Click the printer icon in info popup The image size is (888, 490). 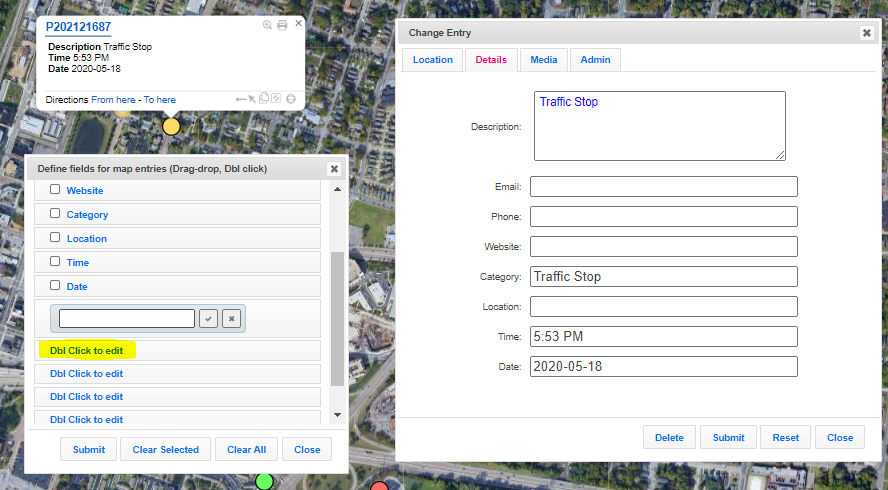tap(282, 25)
